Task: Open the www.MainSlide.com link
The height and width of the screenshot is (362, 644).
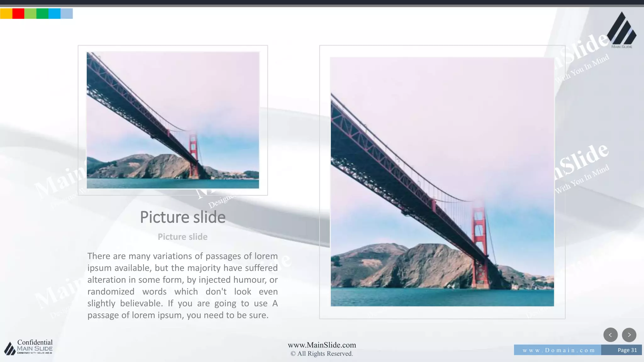Action: [322, 345]
